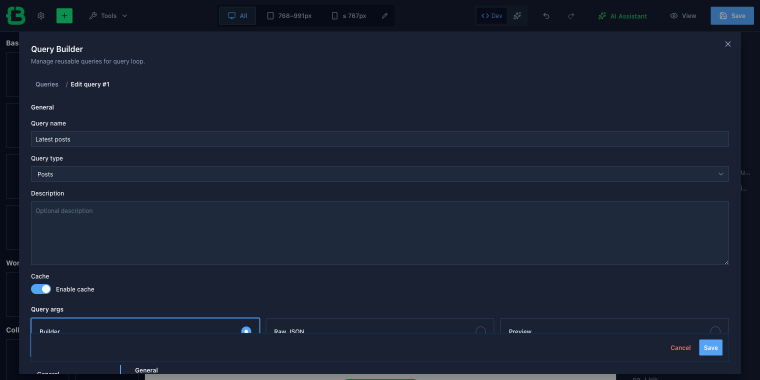Open the Tools dropdown menu
The width and height of the screenshot is (760, 380).
pyautogui.click(x=108, y=16)
